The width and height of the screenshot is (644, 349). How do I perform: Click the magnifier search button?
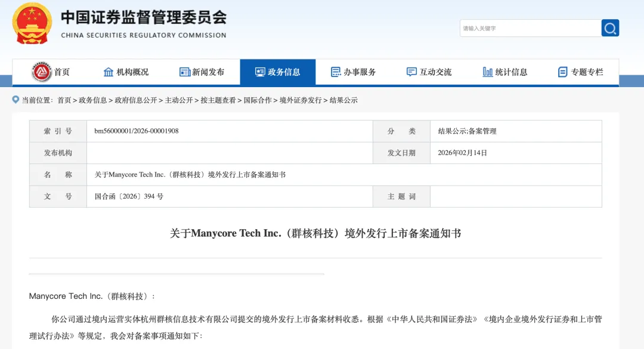click(611, 28)
